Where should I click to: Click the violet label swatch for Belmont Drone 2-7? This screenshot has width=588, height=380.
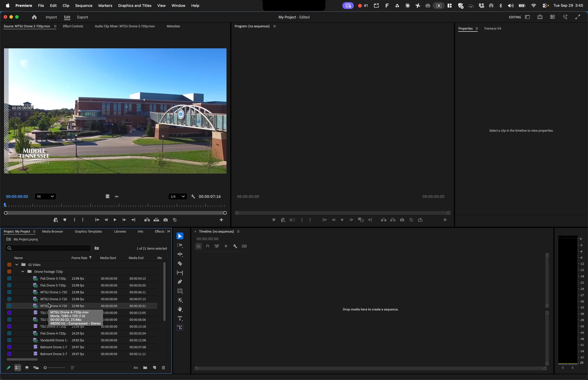coord(9,354)
